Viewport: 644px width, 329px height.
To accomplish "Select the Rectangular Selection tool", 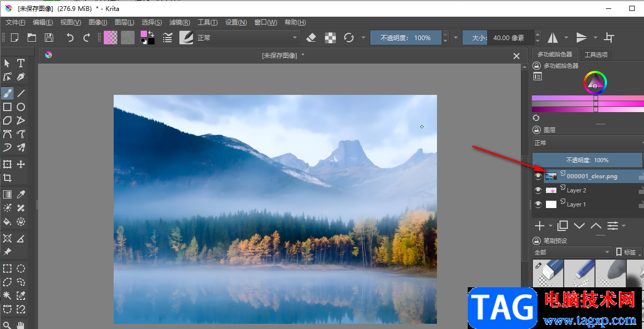I will (7, 269).
